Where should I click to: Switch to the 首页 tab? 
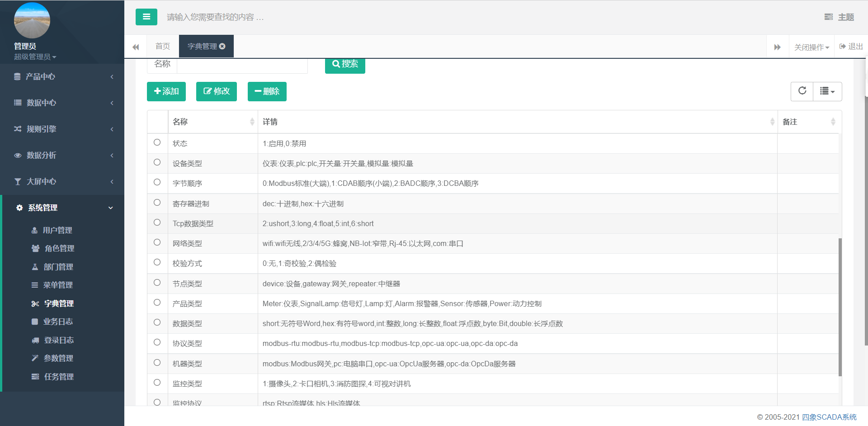click(x=162, y=46)
